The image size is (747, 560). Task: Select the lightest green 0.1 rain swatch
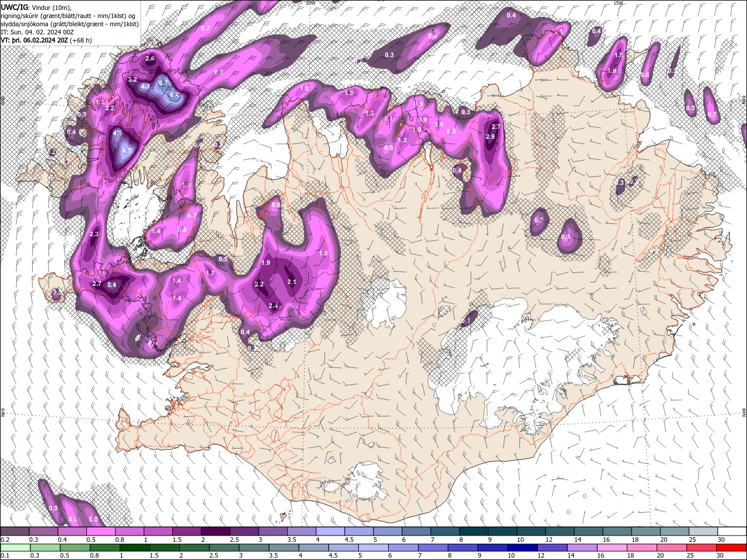(x=15, y=547)
